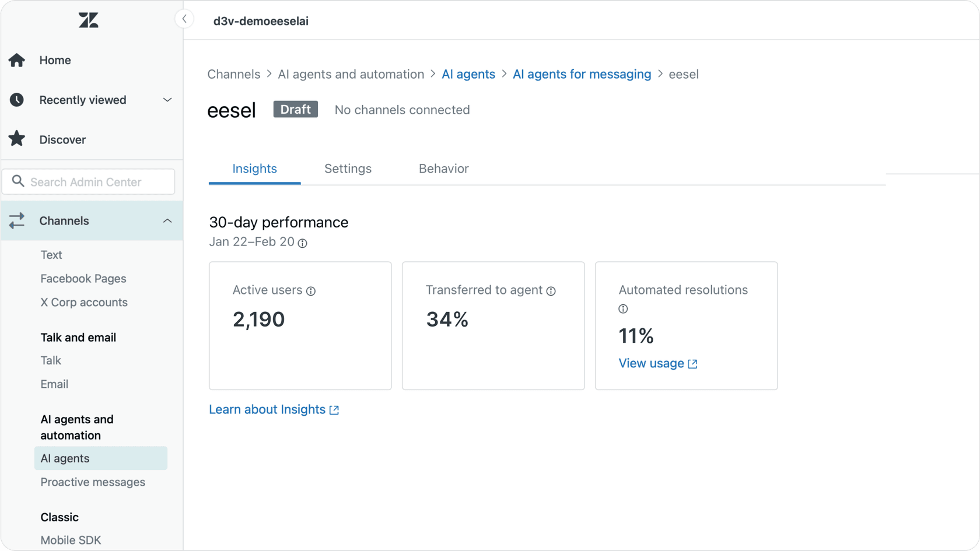Select AI agents in sidebar
The image size is (980, 551).
click(101, 458)
